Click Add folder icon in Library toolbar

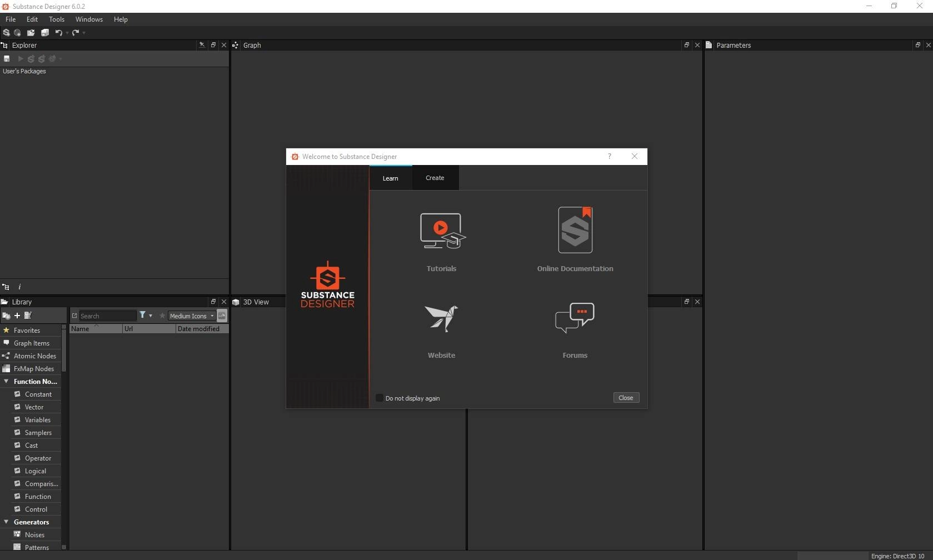[6, 316]
